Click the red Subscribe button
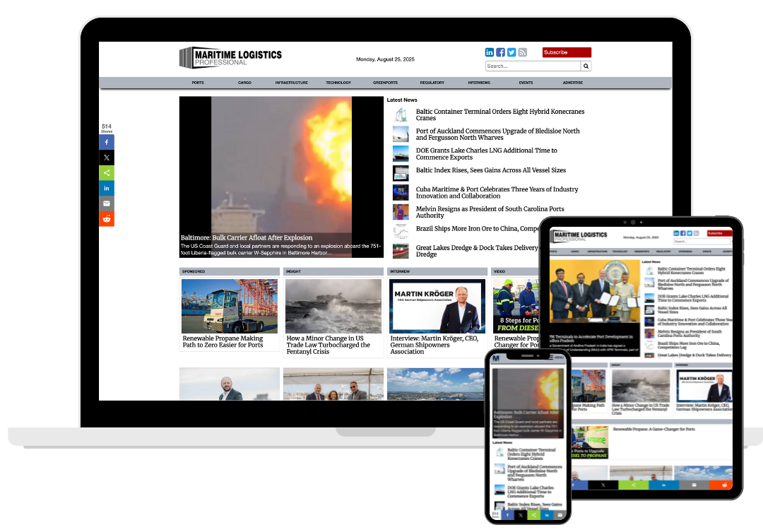The width and height of the screenshot is (763, 532). point(567,52)
